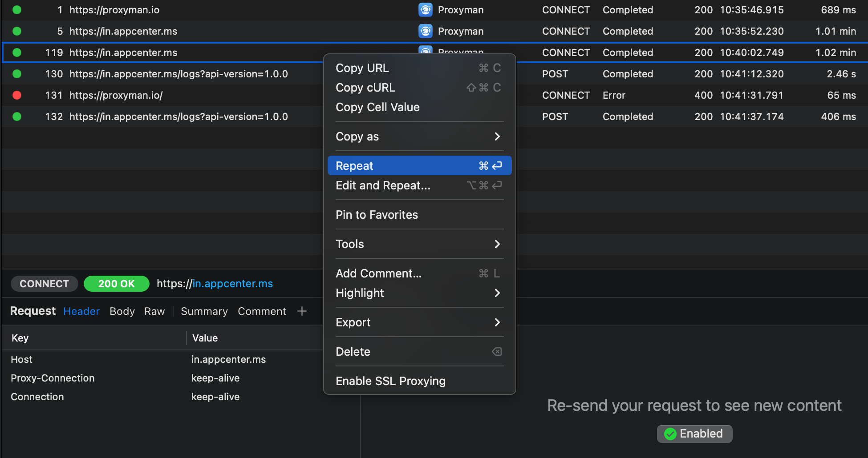868x458 pixels.
Task: Click the green checkmark on Enabled button
Action: tap(670, 434)
